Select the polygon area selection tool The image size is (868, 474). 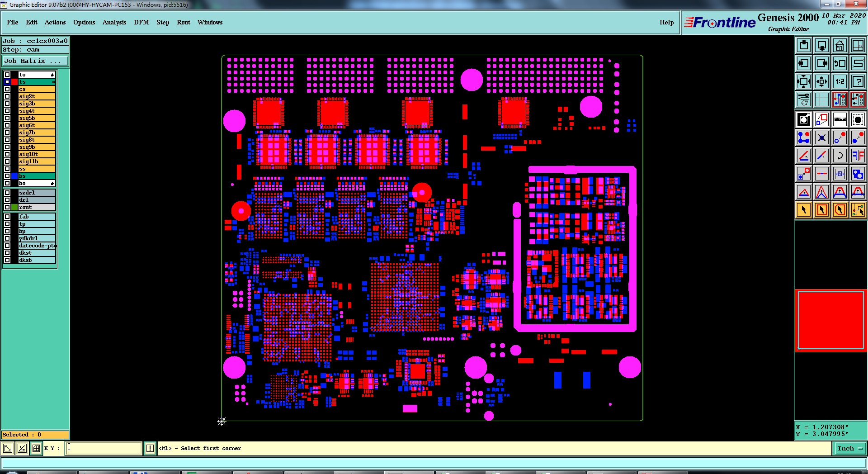click(840, 210)
